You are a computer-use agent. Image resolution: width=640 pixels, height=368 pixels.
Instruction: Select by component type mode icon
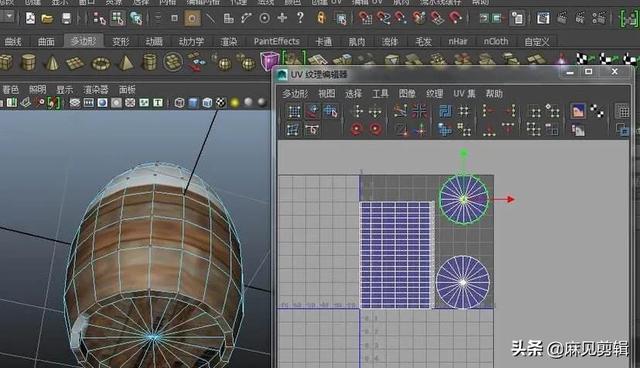click(136, 18)
